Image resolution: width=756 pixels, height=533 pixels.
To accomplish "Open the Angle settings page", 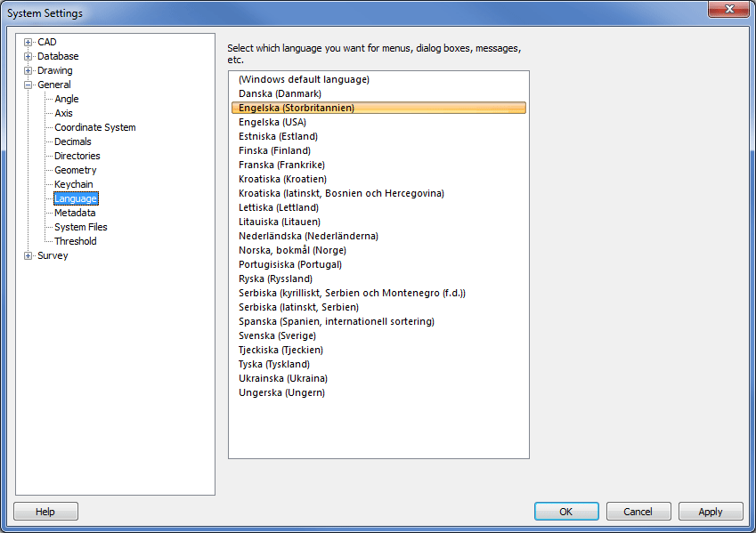I will (x=67, y=99).
